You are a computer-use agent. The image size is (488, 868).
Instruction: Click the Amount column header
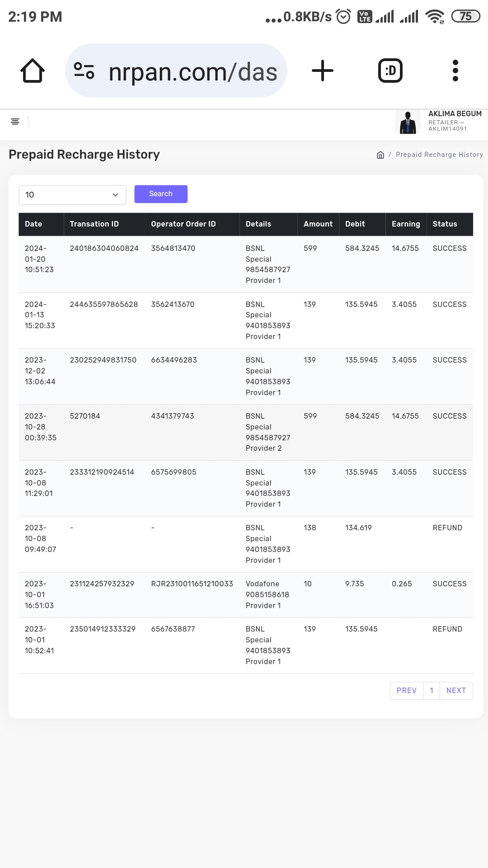318,224
